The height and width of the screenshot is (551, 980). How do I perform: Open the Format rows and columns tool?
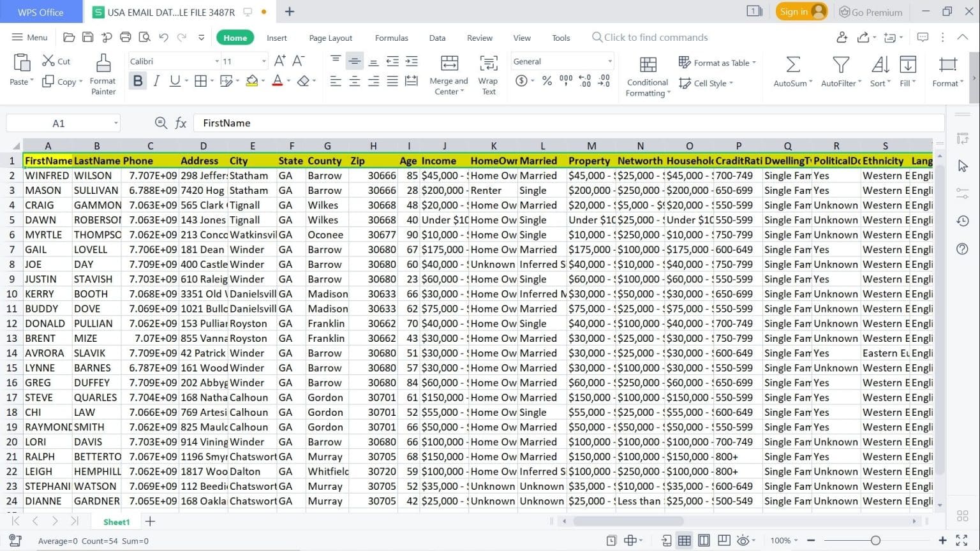[x=947, y=71]
